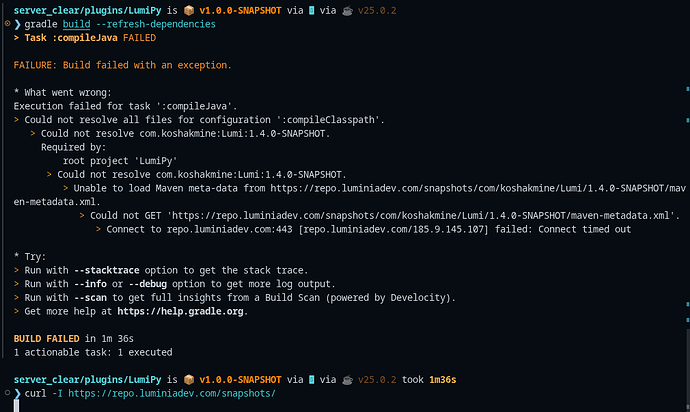
Task: Click the Java coffee cup icon before v25.0.2 at the top
Action: 348,11
